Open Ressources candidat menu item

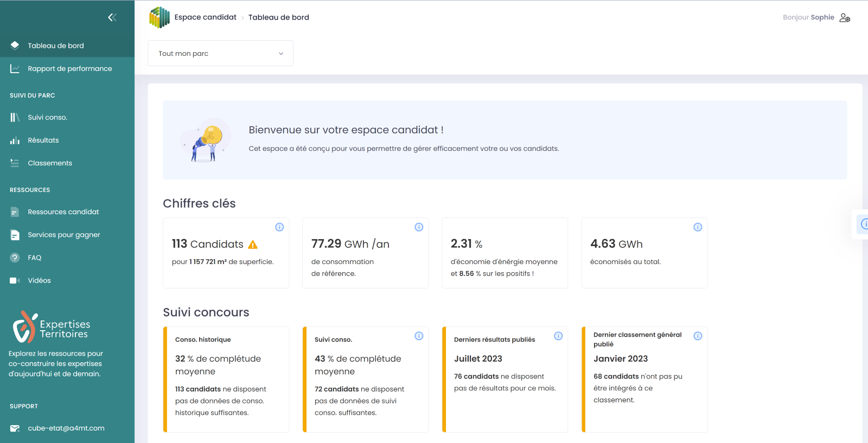click(x=67, y=212)
